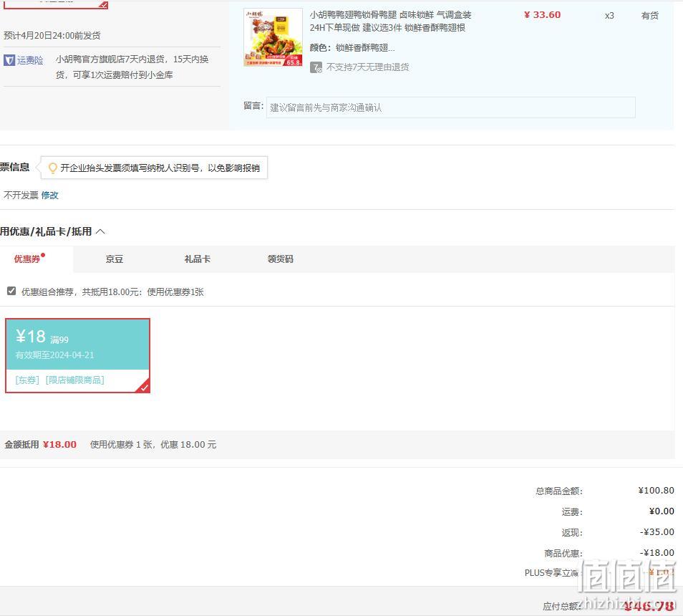The image size is (683, 616).
Task: Click the 颜色: 锁鲜香酥鸭翅 variant text
Action: click(352, 48)
